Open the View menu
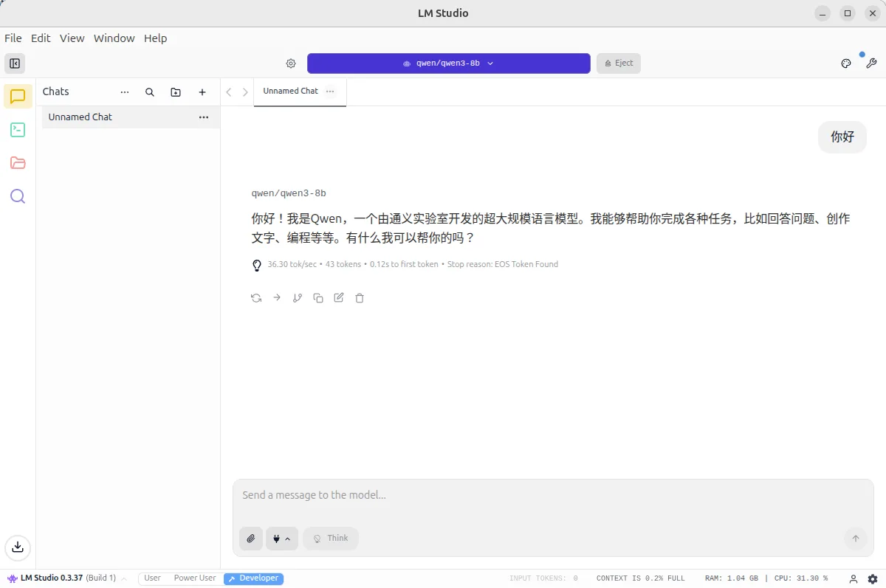Viewport: 886px width, 588px height. tap(72, 38)
